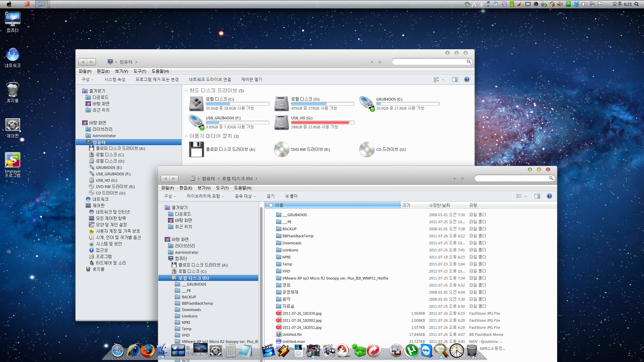Click 프로그램 제거 또는 변경

click(x=157, y=79)
